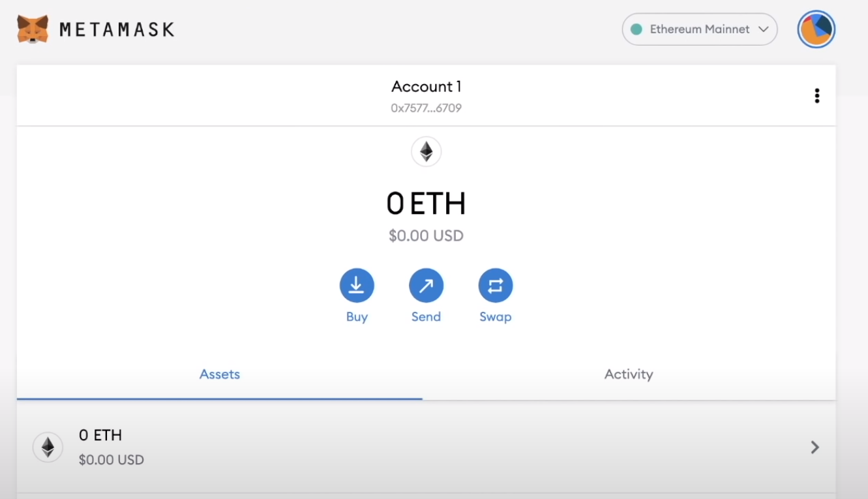Screen dimensions: 868x499
Task: Expand the ETH asset row chevron
Action: pos(815,447)
